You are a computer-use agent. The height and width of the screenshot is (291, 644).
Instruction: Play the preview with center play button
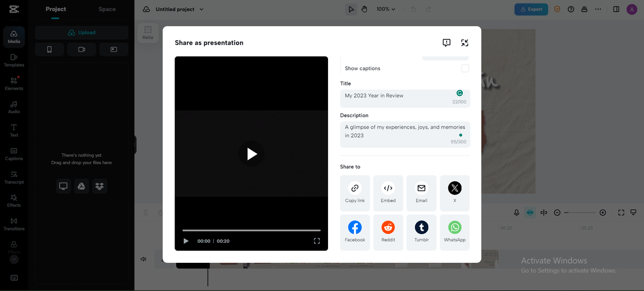click(x=252, y=154)
